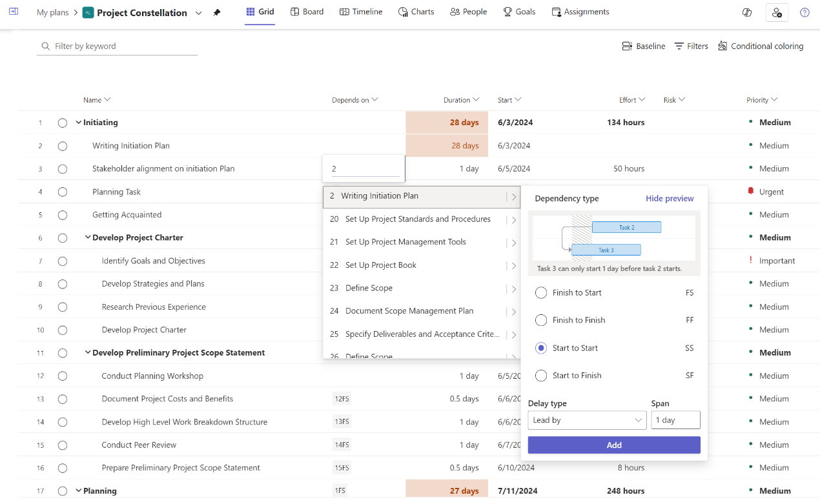Open the Filters panel
Screen dimensions: 820x504
691,46
